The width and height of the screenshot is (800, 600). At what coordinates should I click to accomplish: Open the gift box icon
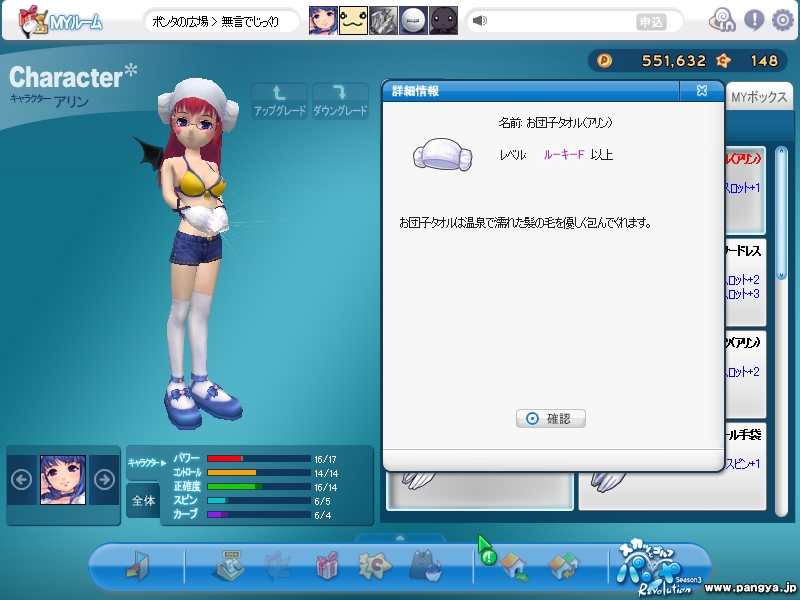point(327,565)
